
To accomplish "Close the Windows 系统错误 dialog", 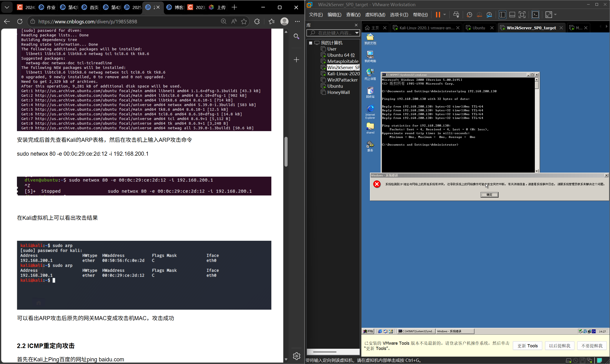I will [x=606, y=175].
